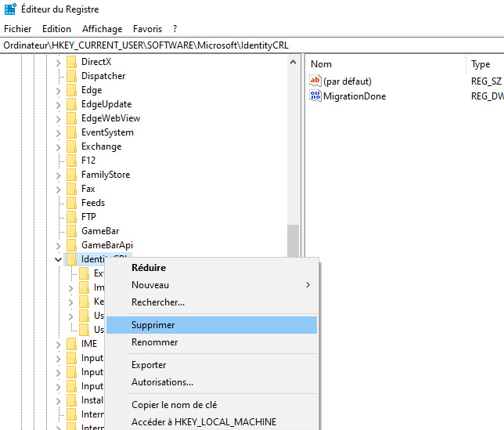Viewport: 504px width, 430px height.
Task: Click the FTP folder icon
Action: pos(71,217)
